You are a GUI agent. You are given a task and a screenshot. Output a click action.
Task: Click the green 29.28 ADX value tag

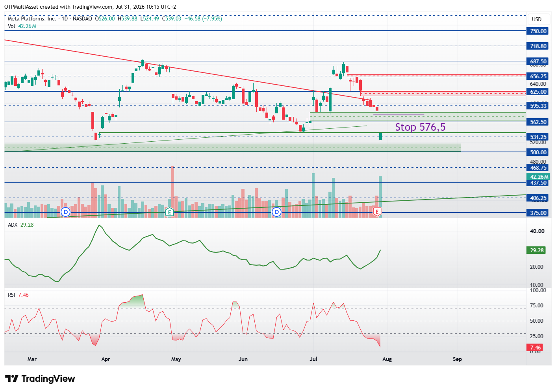(536, 250)
